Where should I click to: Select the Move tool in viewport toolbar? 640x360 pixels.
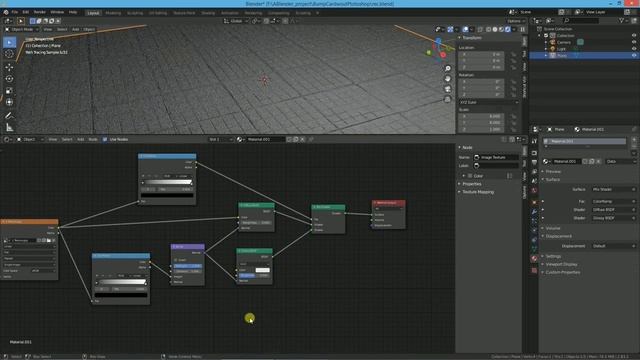coord(9,67)
